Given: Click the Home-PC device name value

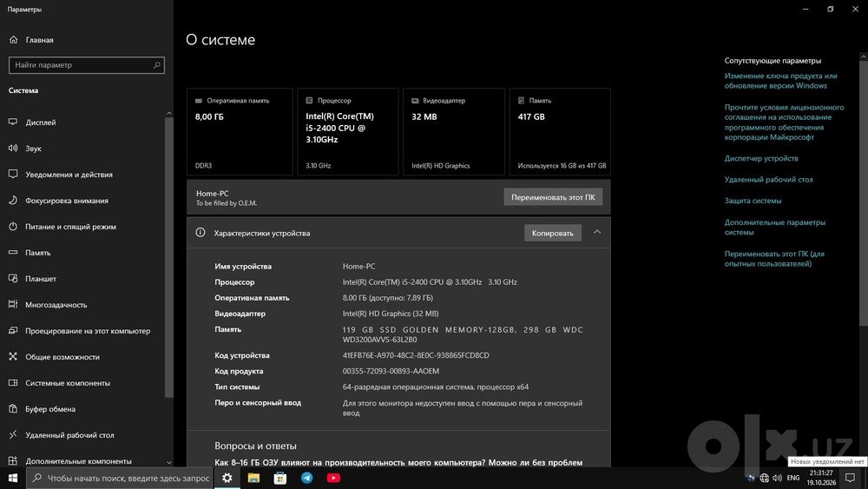Looking at the screenshot, I should click(358, 267).
